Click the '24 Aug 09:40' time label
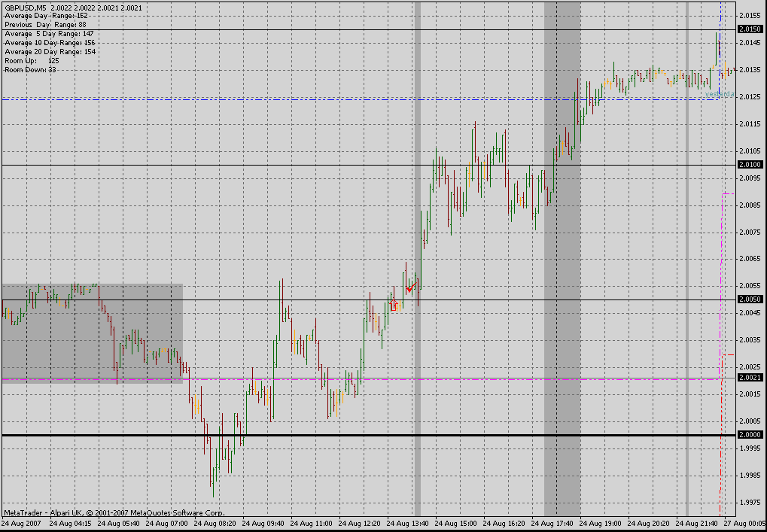767x532 pixels. (263, 523)
